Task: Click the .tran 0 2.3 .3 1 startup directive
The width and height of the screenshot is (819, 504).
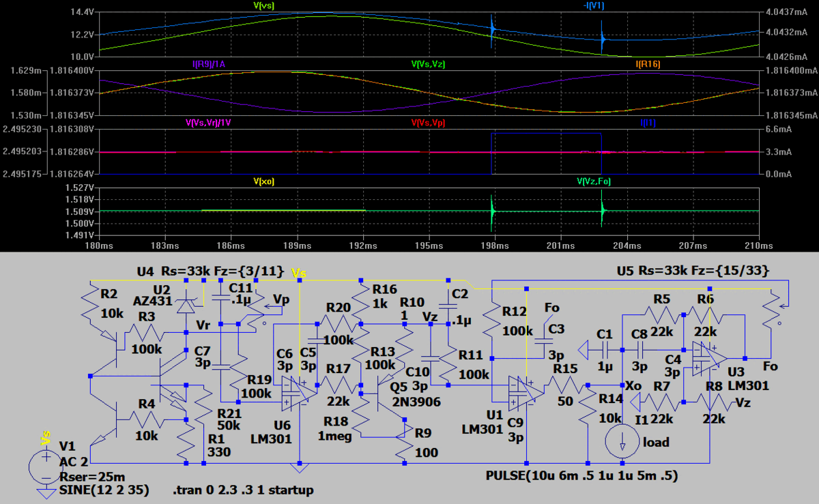Action: coord(243,490)
